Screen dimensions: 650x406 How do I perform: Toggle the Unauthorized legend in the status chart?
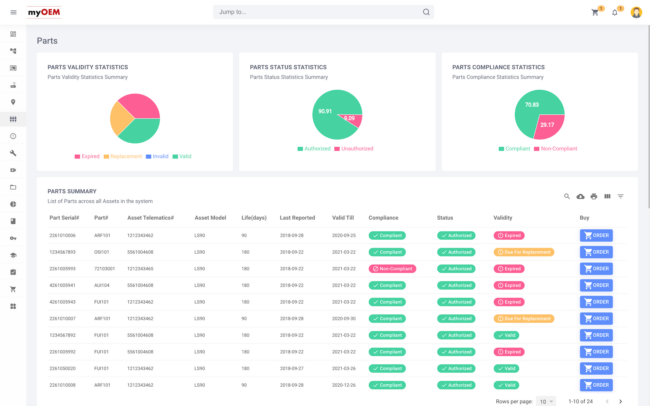pyautogui.click(x=354, y=148)
